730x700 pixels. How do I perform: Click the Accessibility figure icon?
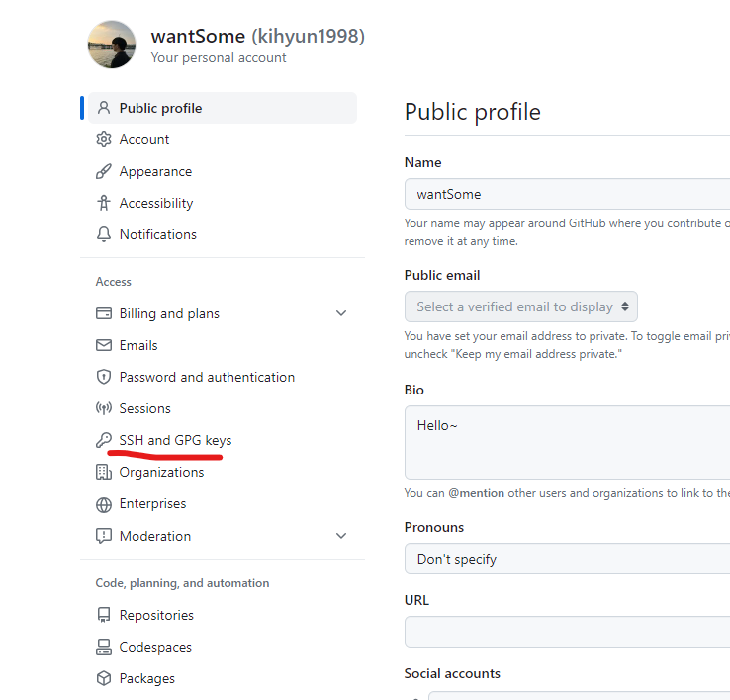(x=103, y=203)
